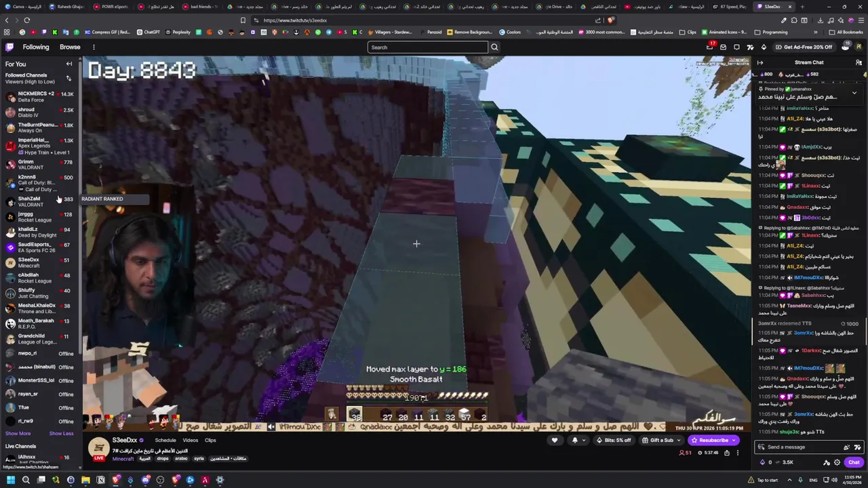The height and width of the screenshot is (488, 868).
Task: Open the sword mod tools icon
Action: click(x=827, y=463)
